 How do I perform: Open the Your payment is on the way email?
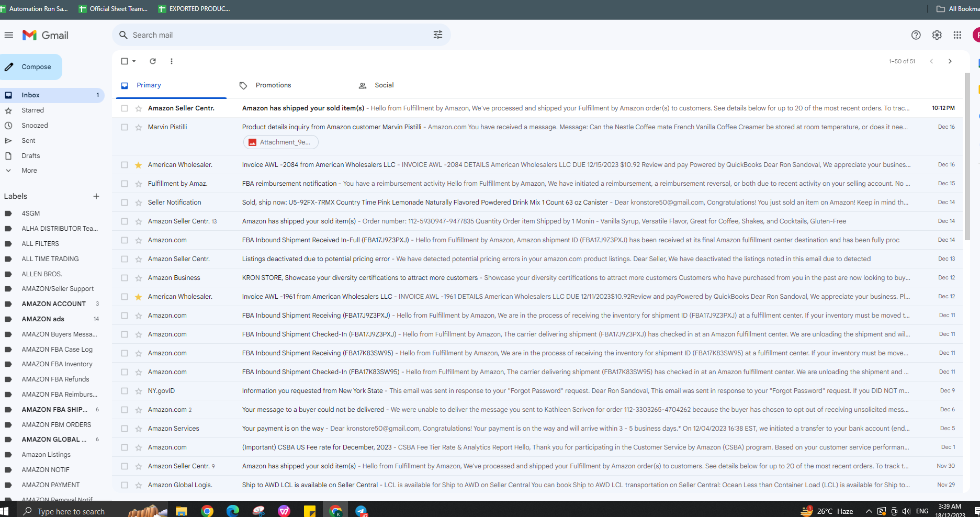(x=538, y=429)
